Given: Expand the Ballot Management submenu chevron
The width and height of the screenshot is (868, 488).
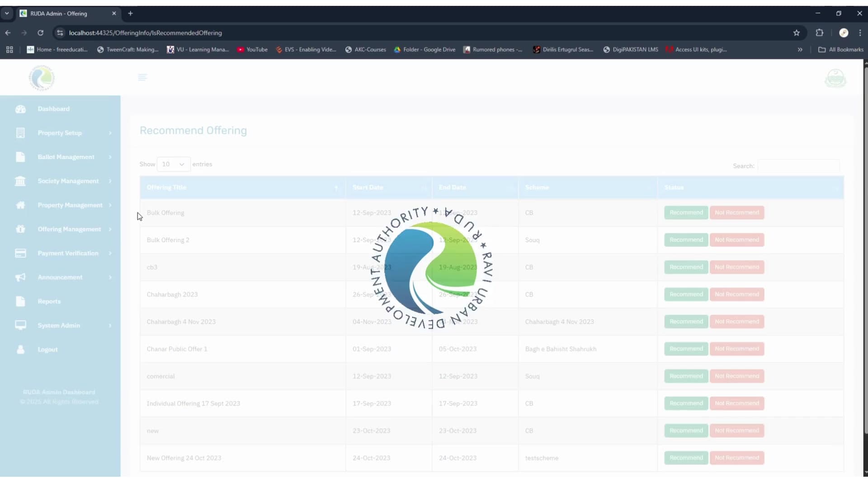Looking at the screenshot, I should pyautogui.click(x=110, y=157).
